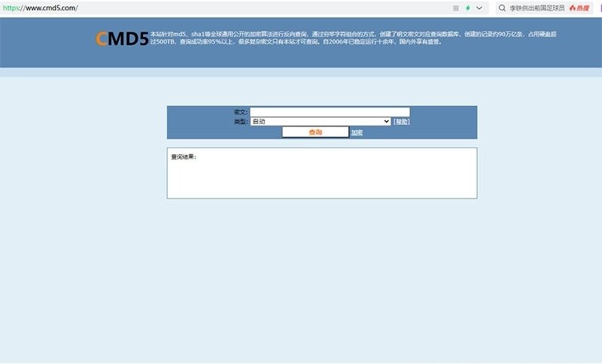Click the search magnifier icon
602x364 pixels.
(502, 8)
